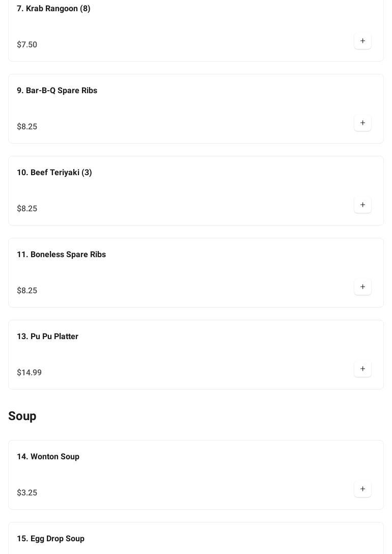
Task: Click the $7.50 price of Krab Rangoon
Action: coord(27,45)
